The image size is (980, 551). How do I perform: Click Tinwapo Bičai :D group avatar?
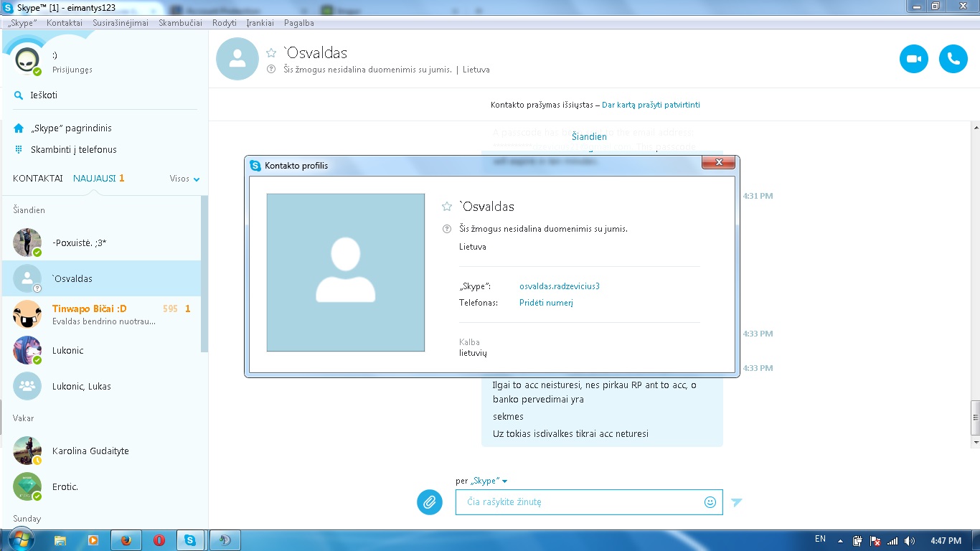(x=27, y=314)
